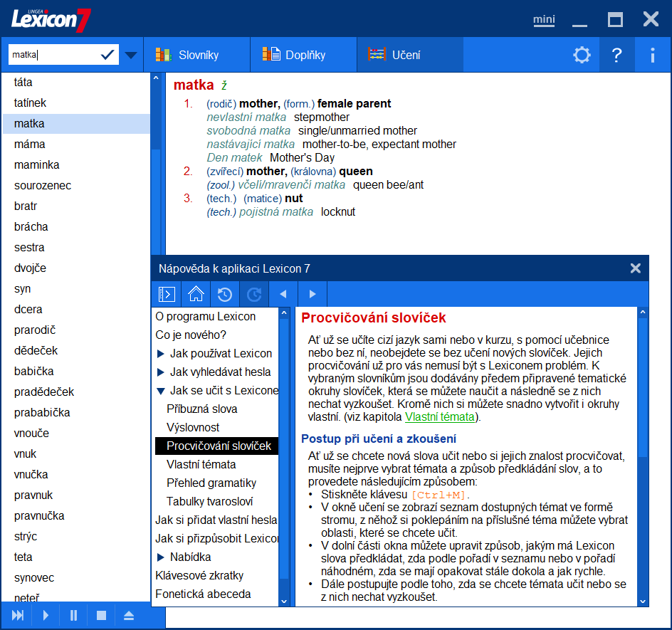The width and height of the screenshot is (672, 630).
Task: Click the help history forward icon
Action: 254,294
